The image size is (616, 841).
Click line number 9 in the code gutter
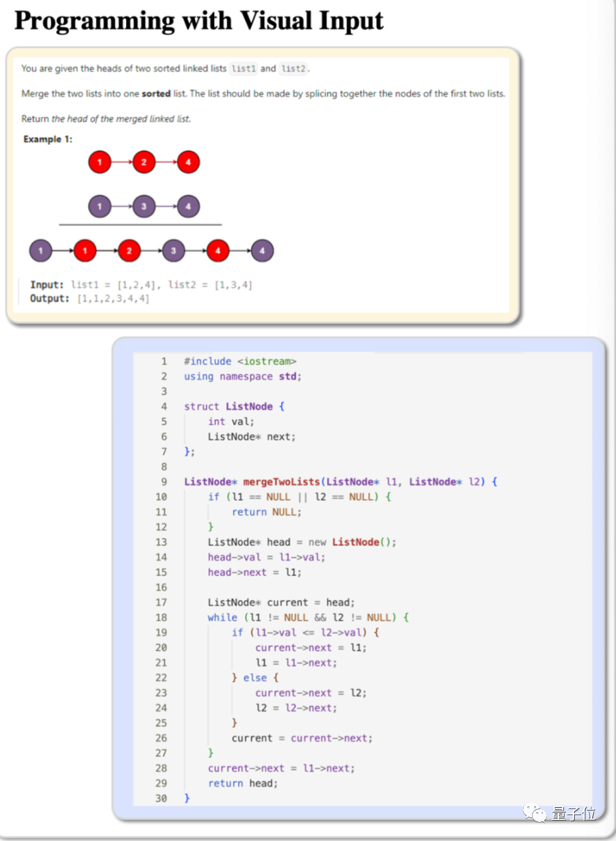(164, 481)
